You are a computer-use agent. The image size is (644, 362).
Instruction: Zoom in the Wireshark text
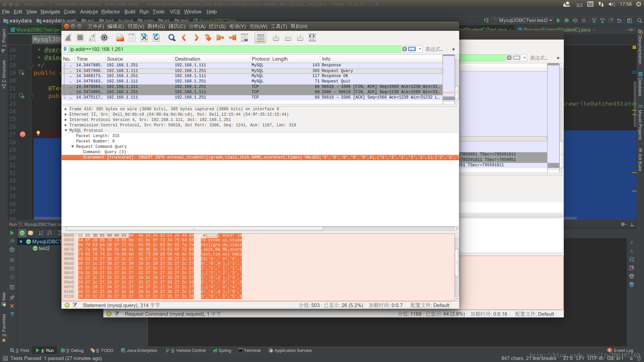point(276,38)
